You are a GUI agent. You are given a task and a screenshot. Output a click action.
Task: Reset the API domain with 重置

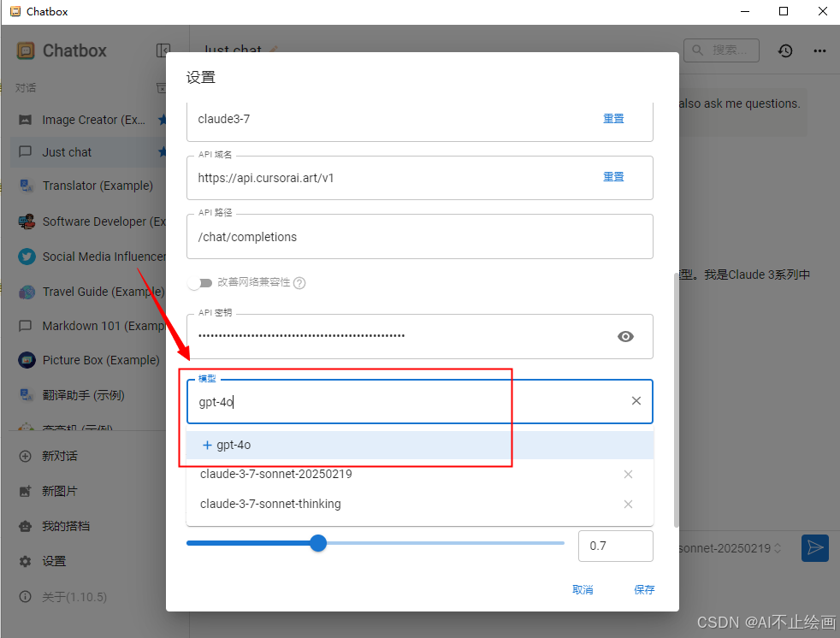613,177
